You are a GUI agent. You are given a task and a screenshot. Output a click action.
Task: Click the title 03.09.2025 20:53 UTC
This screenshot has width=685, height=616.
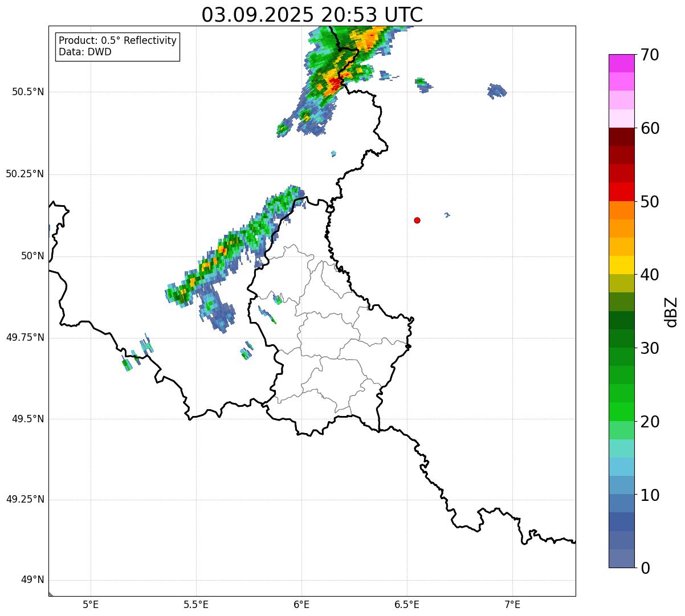[312, 15]
